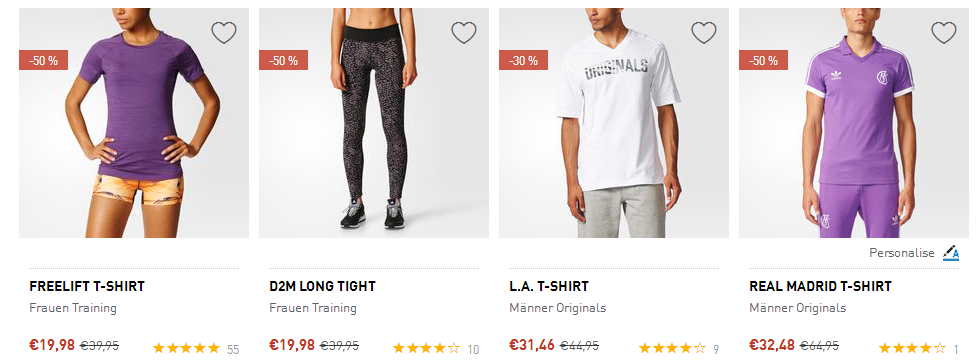The height and width of the screenshot is (361, 980).
Task: Select the purple Real Madrid shirt image
Action: click(854, 122)
